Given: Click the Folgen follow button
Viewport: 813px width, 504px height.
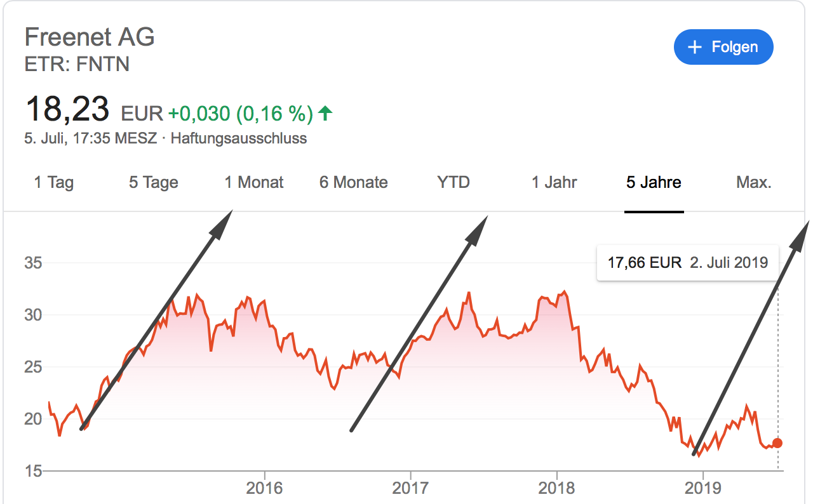Looking at the screenshot, I should pos(723,48).
